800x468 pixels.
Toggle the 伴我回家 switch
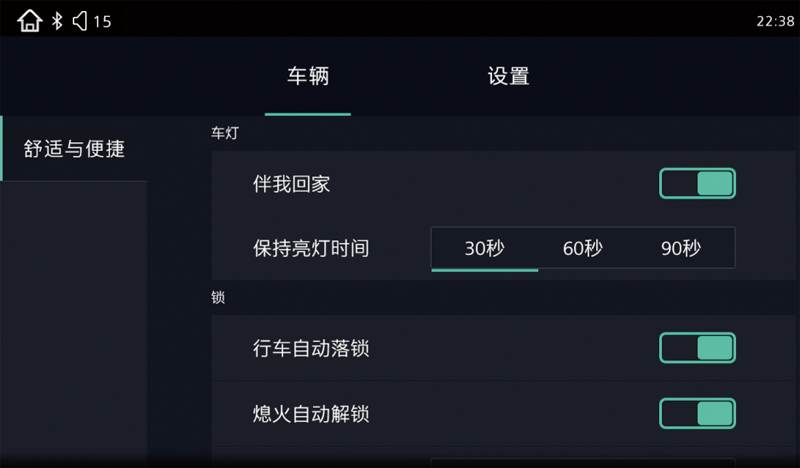697,184
